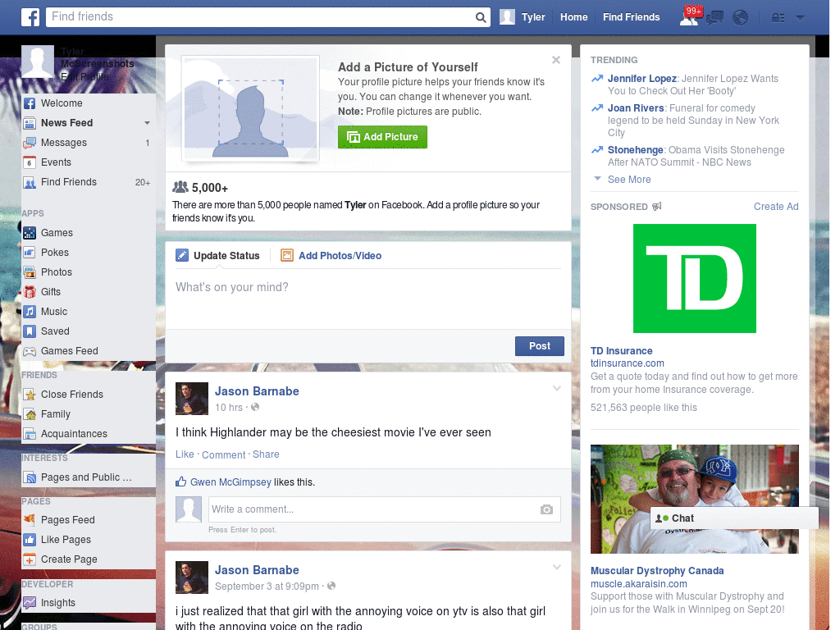Click the Post button

[x=540, y=346]
